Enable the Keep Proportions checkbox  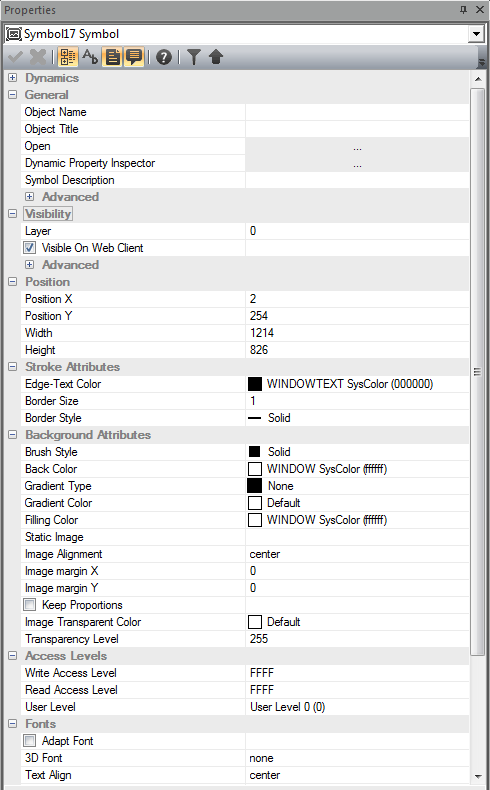click(x=30, y=605)
